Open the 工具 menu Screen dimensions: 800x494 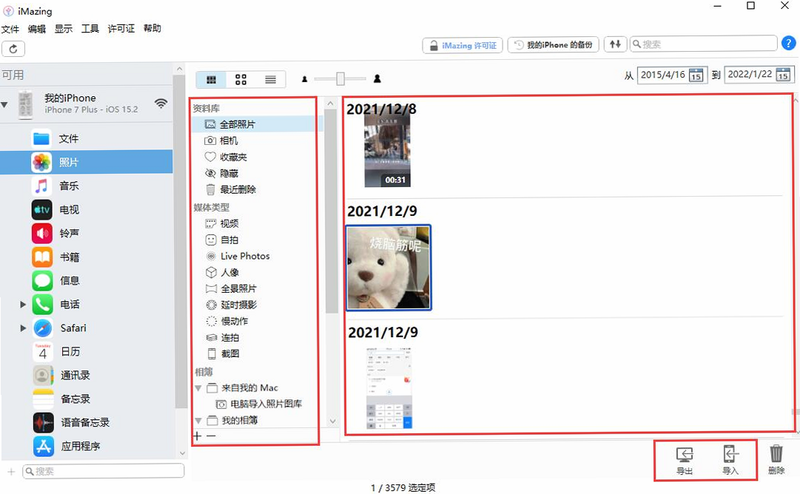pos(90,29)
